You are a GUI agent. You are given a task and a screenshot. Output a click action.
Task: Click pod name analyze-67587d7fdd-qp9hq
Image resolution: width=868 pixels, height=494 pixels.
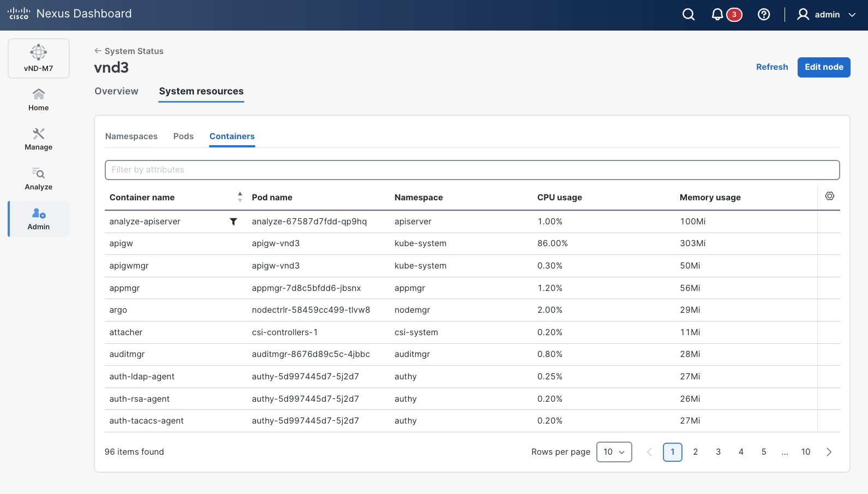click(x=309, y=222)
